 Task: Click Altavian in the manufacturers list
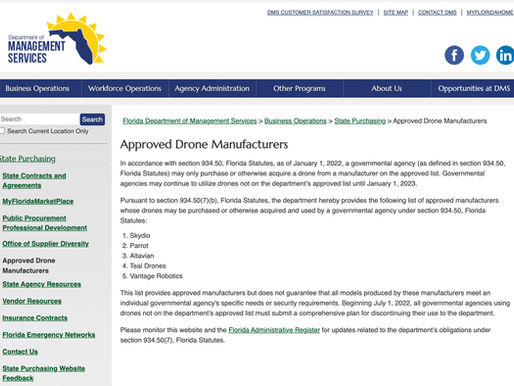point(142,256)
